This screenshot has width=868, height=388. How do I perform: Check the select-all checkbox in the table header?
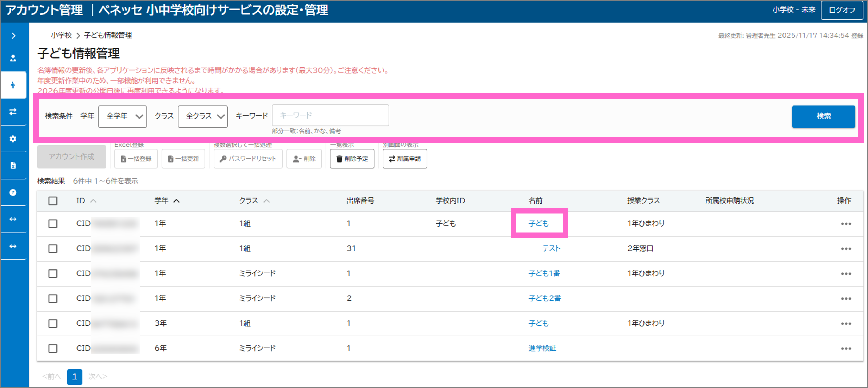[x=53, y=201]
